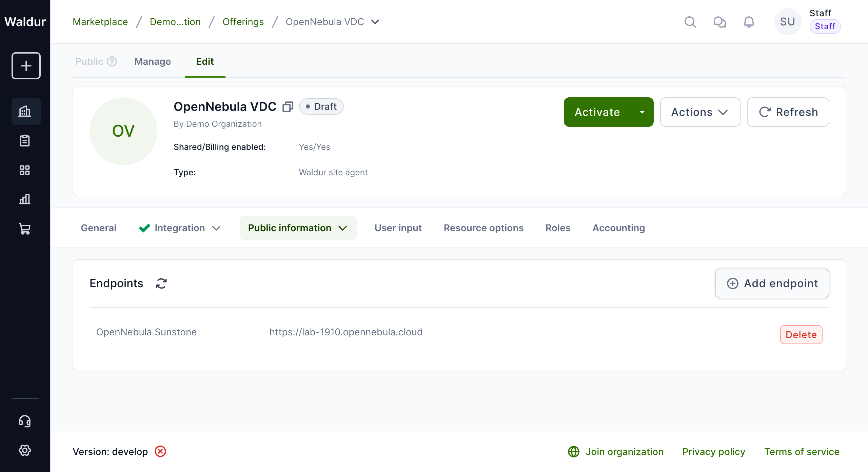Open the organization building icon in sidebar
Viewport: 868px width, 472px height.
[x=25, y=112]
